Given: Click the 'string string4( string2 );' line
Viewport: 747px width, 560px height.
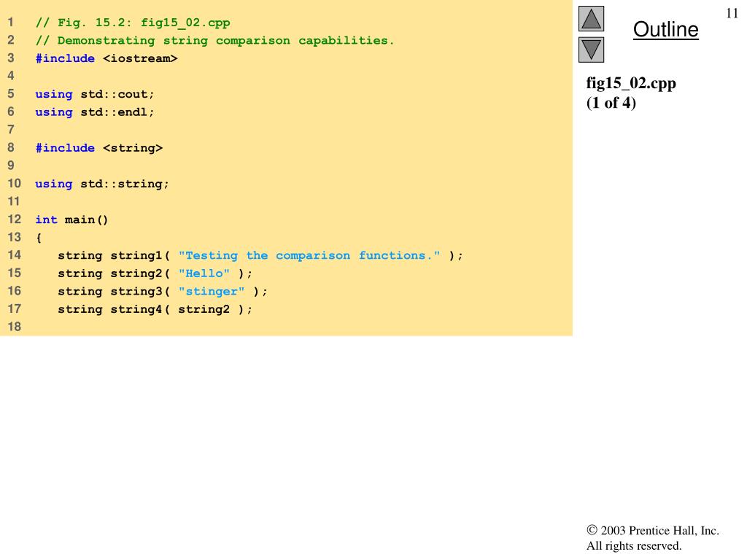Looking at the screenshot, I should (x=155, y=309).
